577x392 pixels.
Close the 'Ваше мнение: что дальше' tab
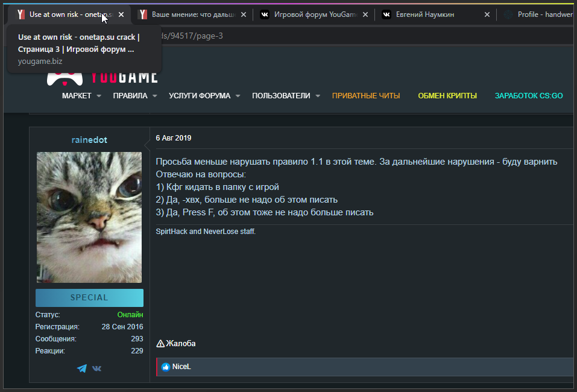click(243, 14)
